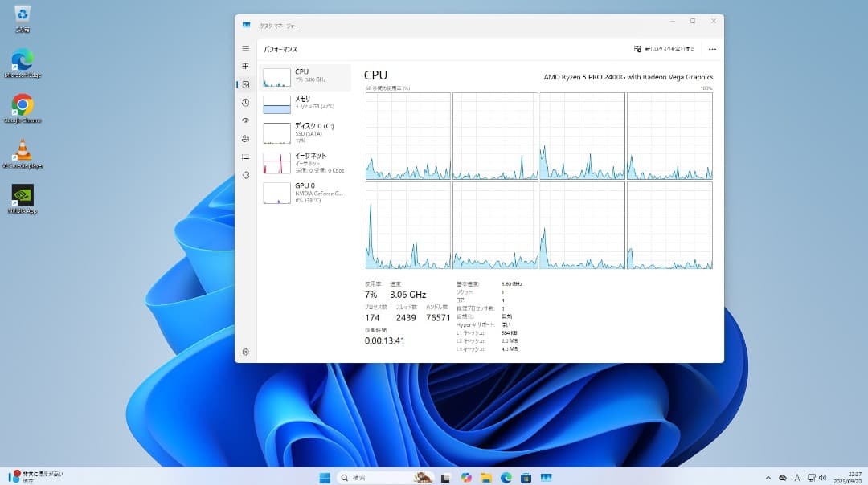
Task: Open the Users view in the sidebar
Action: [246, 139]
